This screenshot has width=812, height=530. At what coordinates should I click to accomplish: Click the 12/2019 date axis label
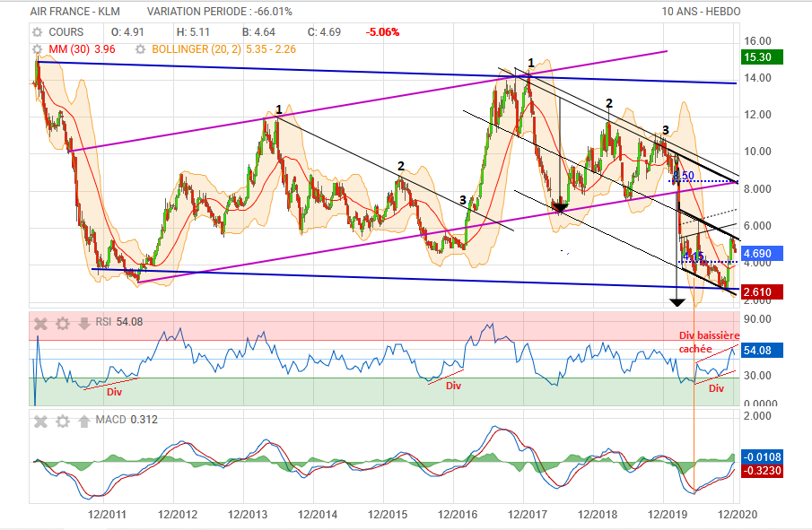click(x=668, y=515)
